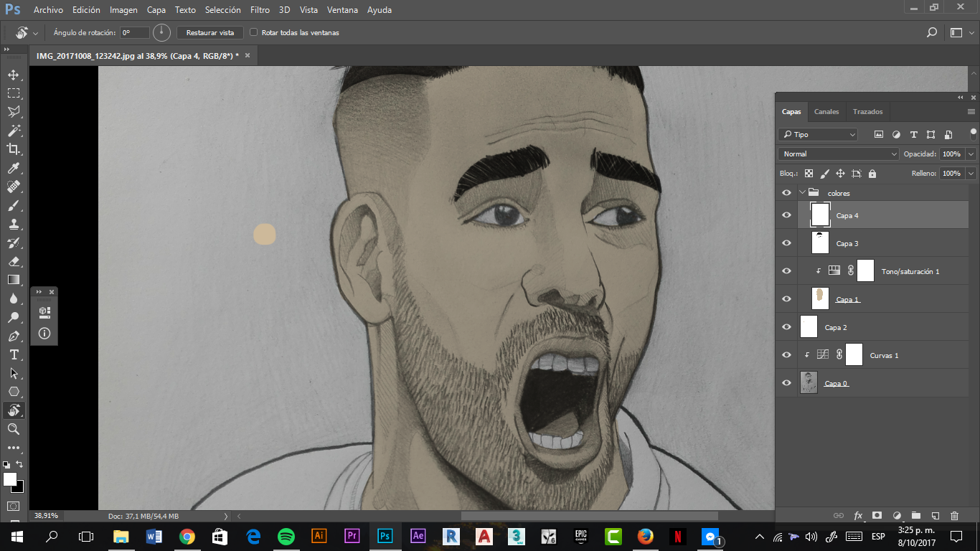The height and width of the screenshot is (551, 980).
Task: Open the Opacidad dropdown arrow
Action: (x=971, y=154)
